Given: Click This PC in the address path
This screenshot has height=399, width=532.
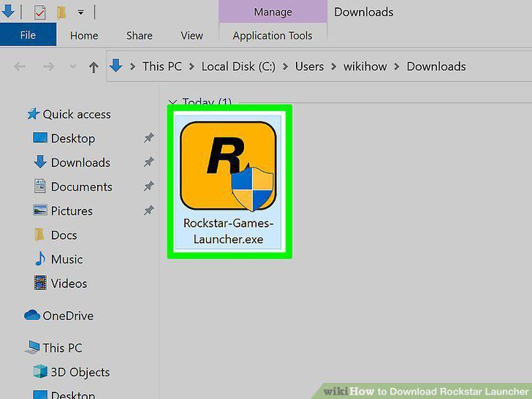Looking at the screenshot, I should tap(161, 66).
